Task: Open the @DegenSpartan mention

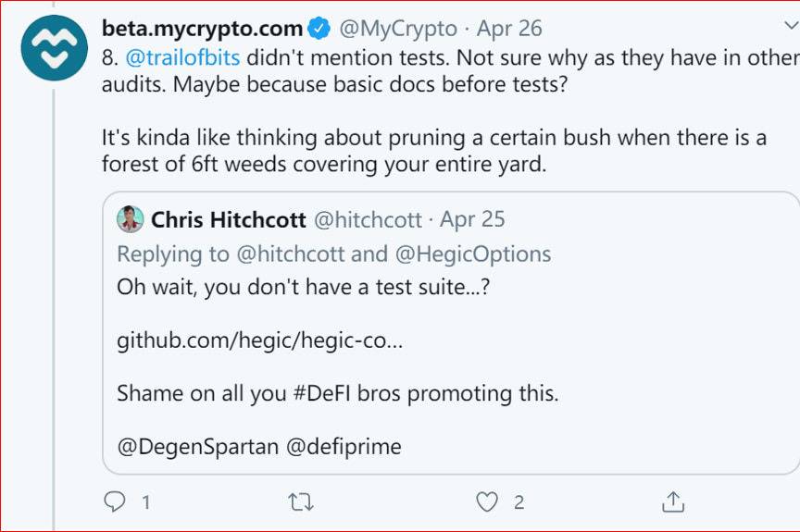Action: pyautogui.click(x=198, y=447)
